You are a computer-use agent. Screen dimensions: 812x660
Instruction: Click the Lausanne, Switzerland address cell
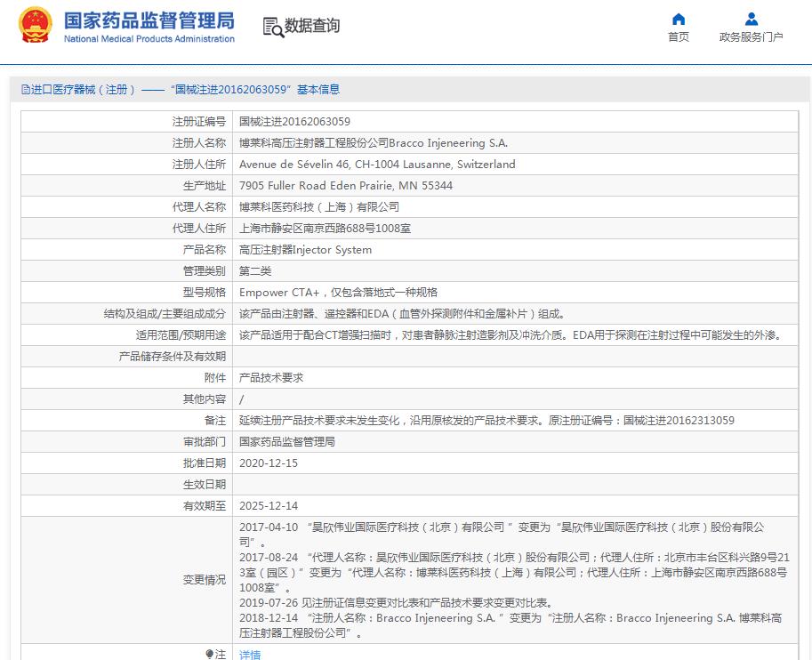point(377,165)
